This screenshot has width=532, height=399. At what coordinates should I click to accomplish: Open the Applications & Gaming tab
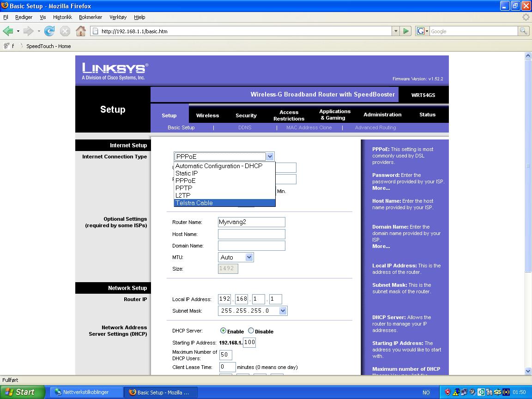pyautogui.click(x=334, y=115)
